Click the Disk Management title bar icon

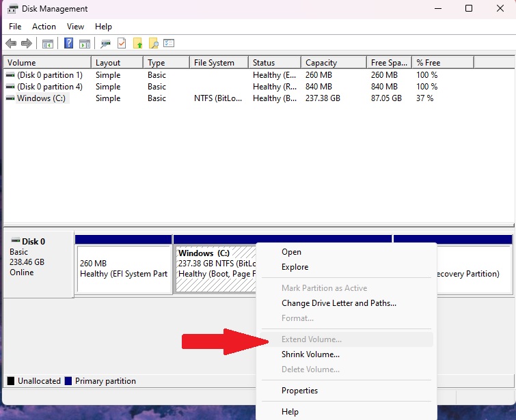tap(12, 9)
